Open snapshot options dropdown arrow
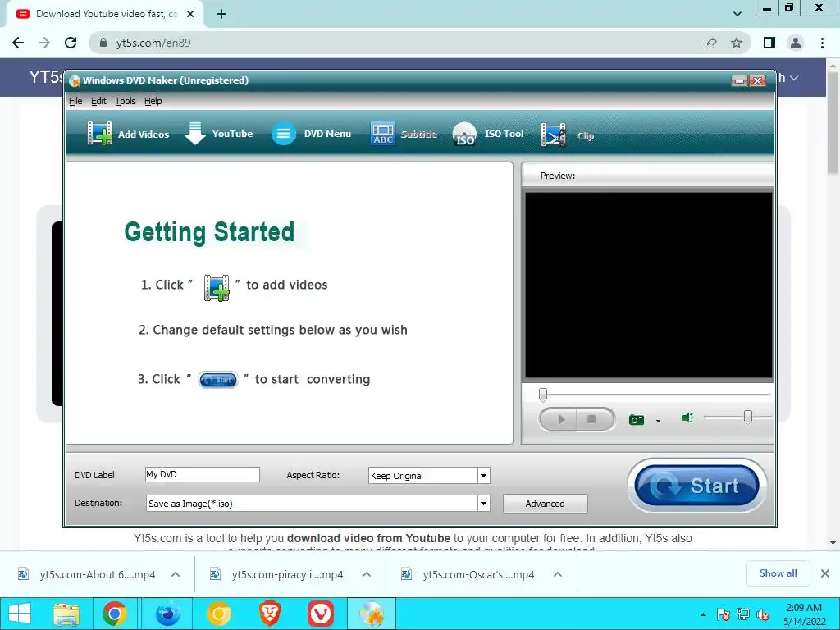 pos(659,421)
